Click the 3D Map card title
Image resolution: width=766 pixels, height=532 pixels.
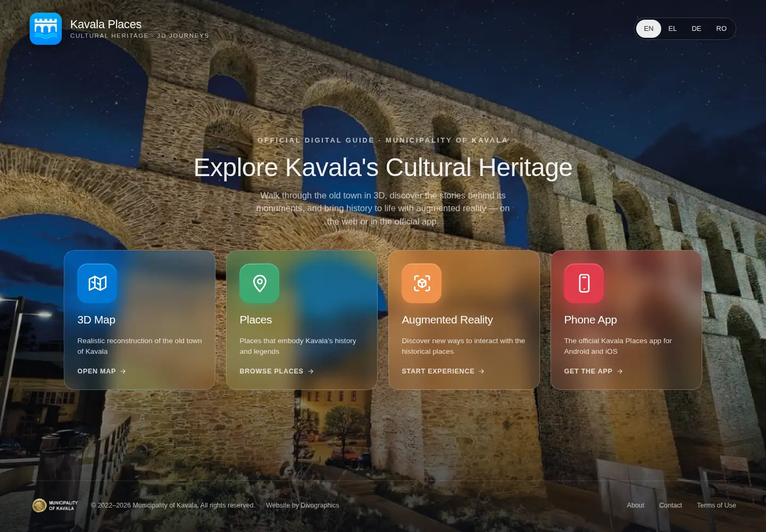pyautogui.click(x=96, y=320)
